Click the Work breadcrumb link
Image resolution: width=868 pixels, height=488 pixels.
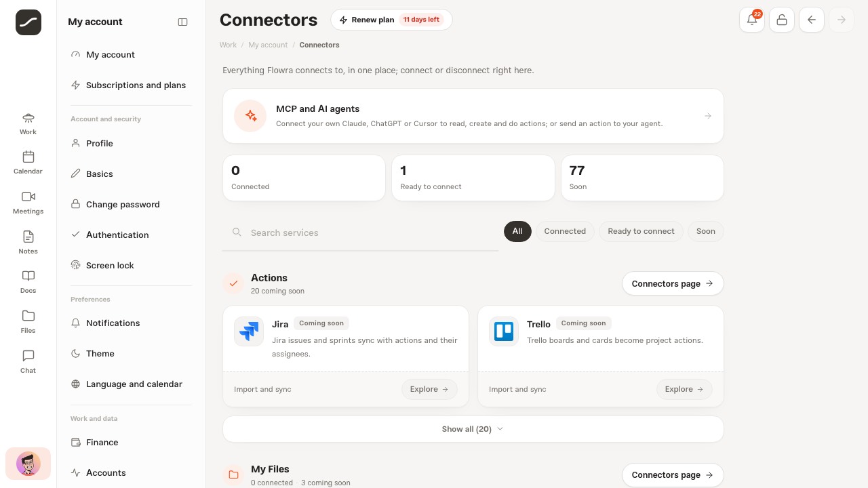pyautogui.click(x=228, y=45)
